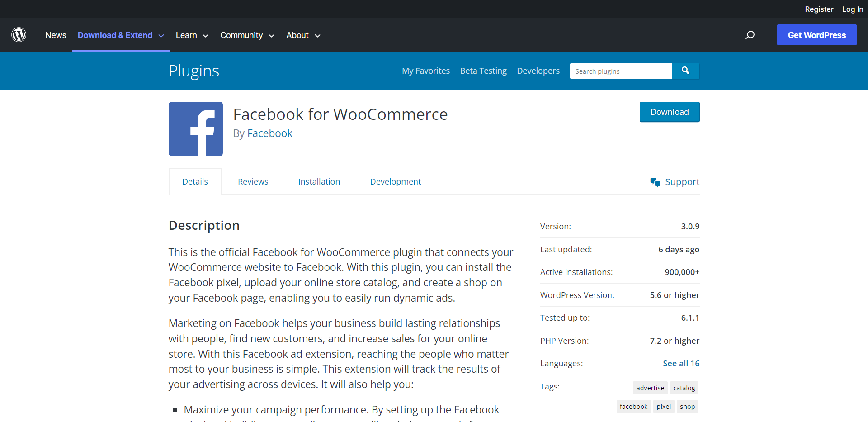868x422 pixels.
Task: Click the 'Last updated:' label
Action: pyautogui.click(x=566, y=249)
